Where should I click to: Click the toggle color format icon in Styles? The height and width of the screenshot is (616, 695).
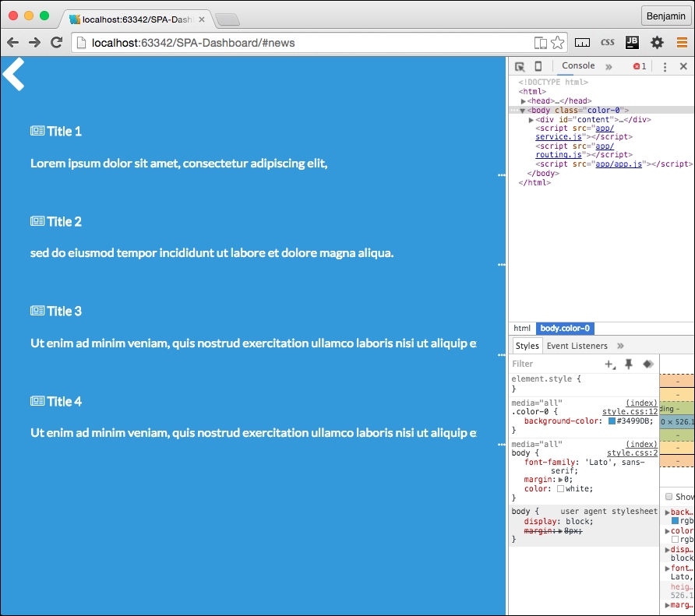click(x=647, y=364)
